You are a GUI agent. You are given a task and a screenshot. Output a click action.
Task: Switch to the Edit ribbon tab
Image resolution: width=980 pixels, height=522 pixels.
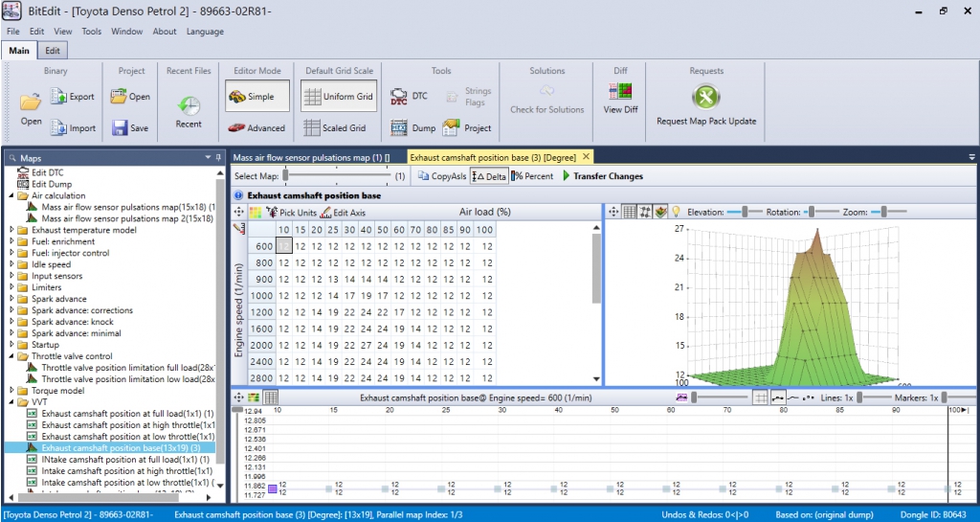pos(53,51)
